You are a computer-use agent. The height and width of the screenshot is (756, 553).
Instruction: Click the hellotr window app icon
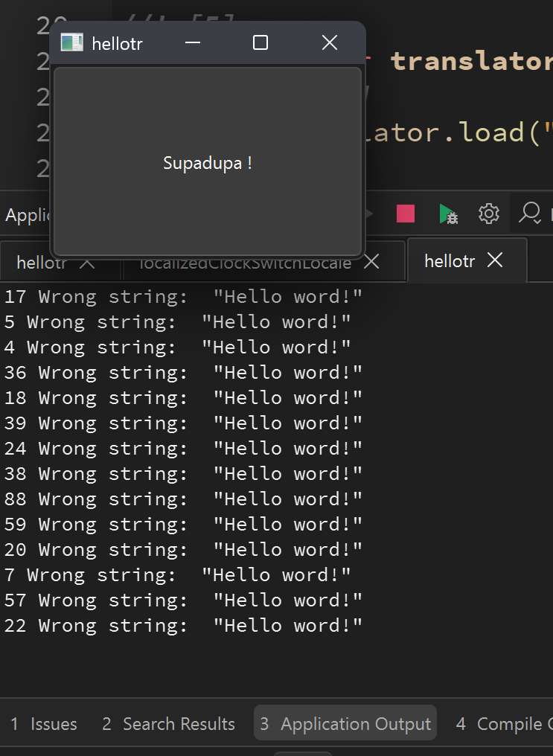pyautogui.click(x=71, y=43)
